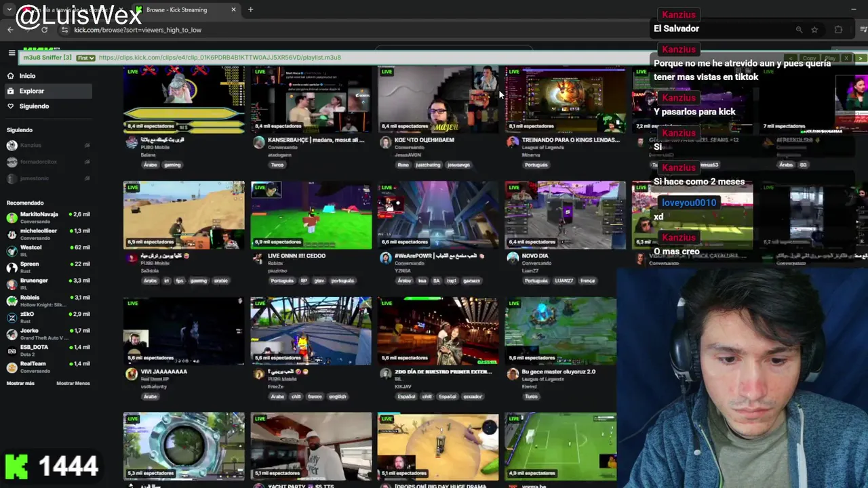The width and height of the screenshot is (868, 488).
Task: Click the channel avatar next to NOVO DIA
Action: pyautogui.click(x=513, y=258)
